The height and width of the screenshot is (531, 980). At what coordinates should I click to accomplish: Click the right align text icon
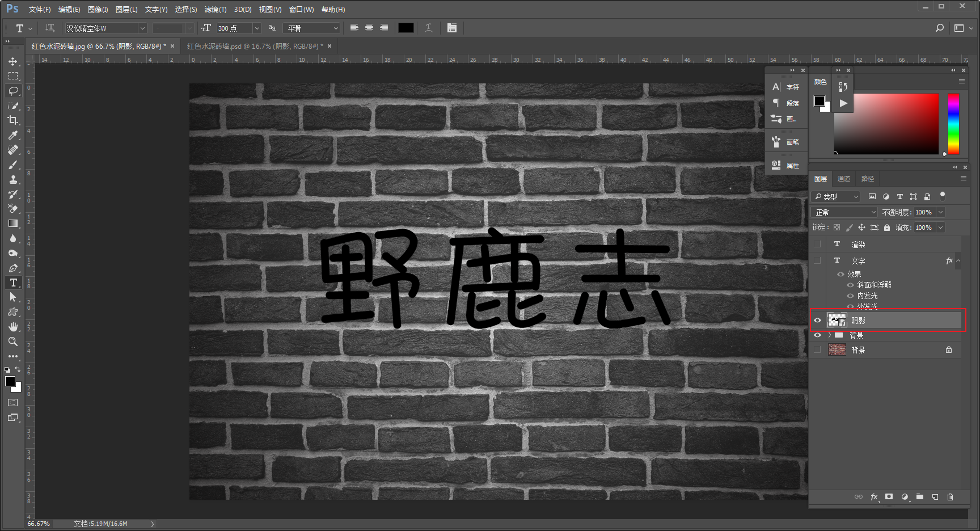384,28
